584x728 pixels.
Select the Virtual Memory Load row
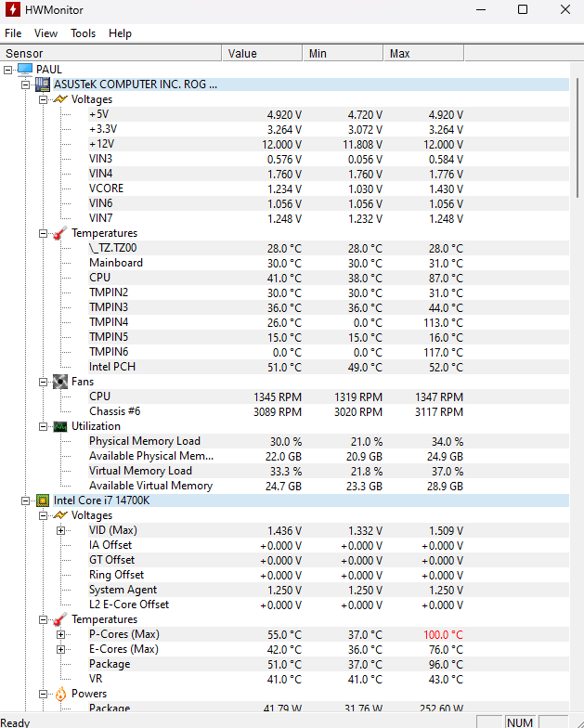point(329,471)
